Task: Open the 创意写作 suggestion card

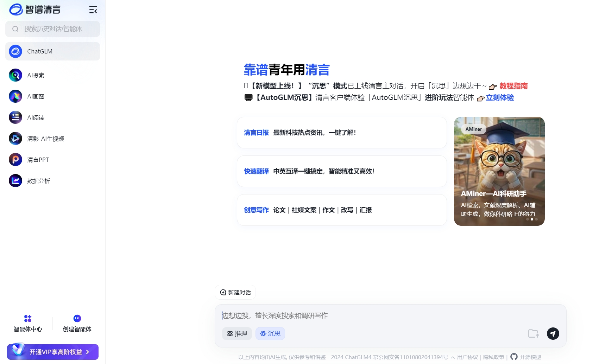Action: pos(342,210)
